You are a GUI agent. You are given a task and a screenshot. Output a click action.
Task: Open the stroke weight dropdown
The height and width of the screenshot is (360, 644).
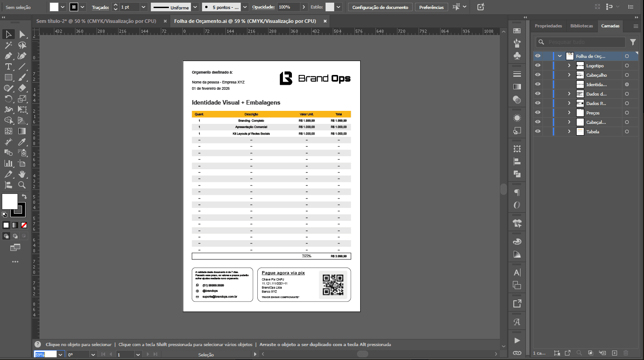click(x=143, y=7)
